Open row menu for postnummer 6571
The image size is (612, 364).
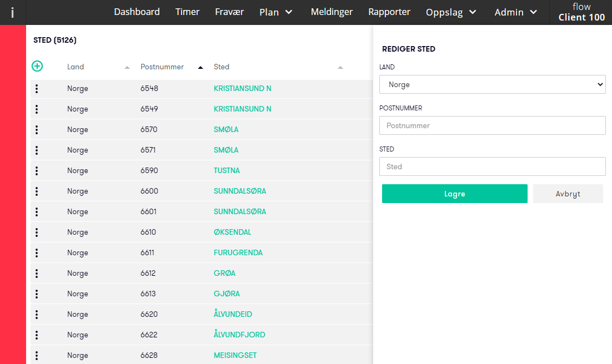click(37, 150)
